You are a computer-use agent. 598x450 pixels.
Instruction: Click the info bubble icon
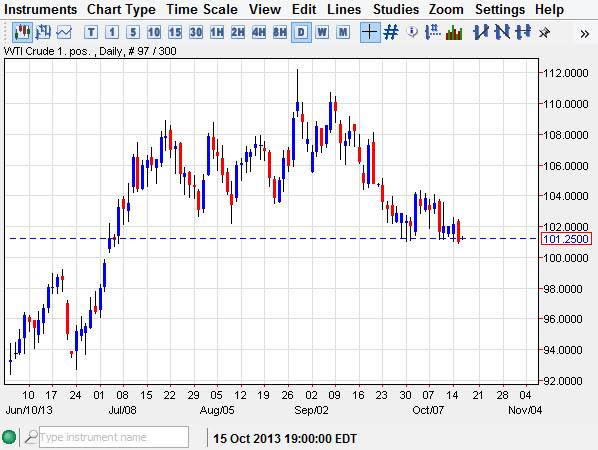tap(412, 32)
